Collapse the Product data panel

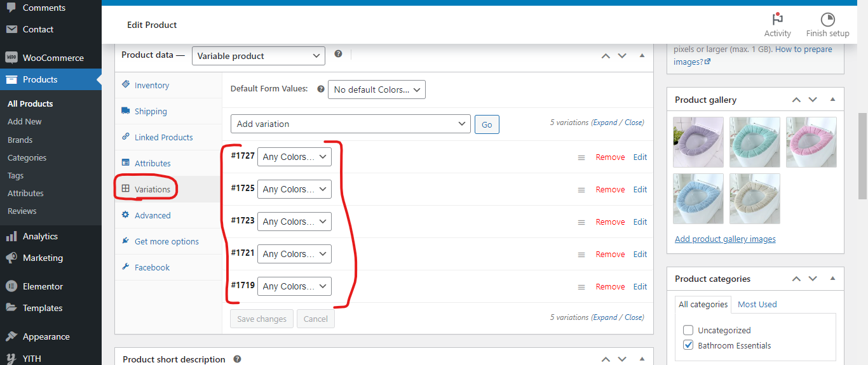(642, 56)
